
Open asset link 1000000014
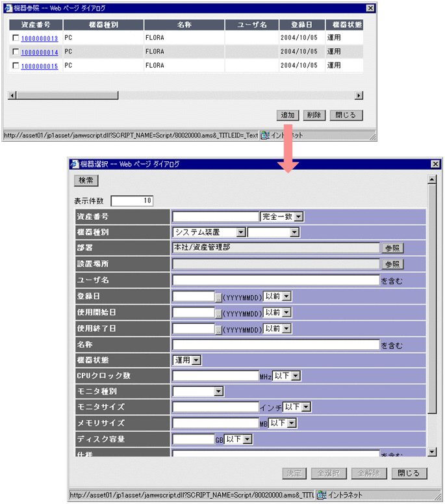click(x=40, y=53)
